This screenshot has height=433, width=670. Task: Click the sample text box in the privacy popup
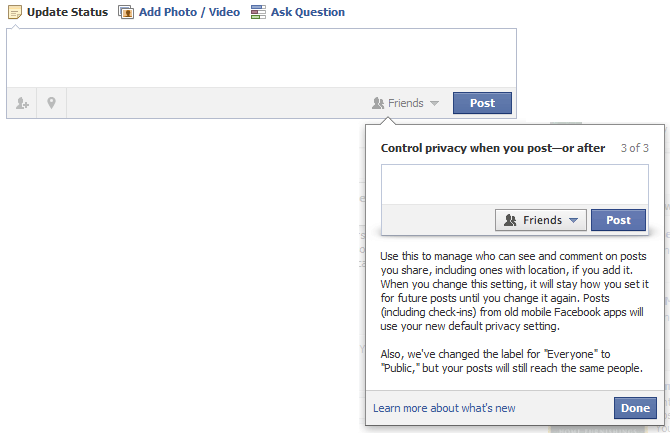tap(515, 185)
